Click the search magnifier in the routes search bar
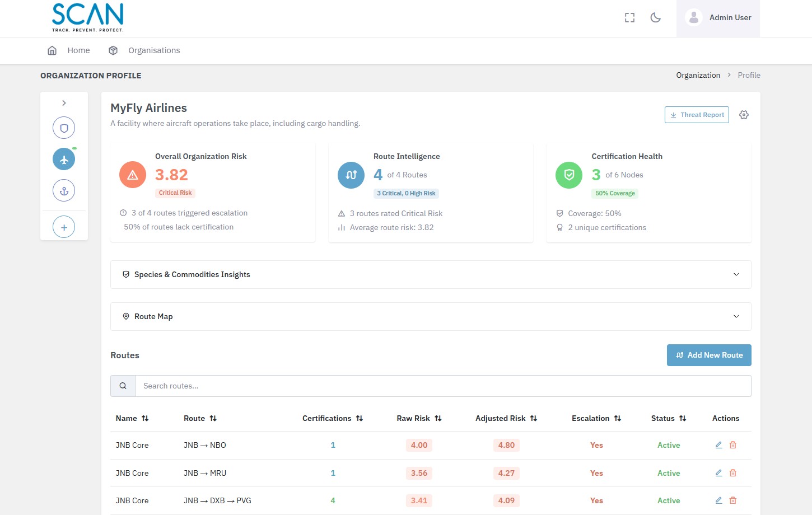This screenshot has width=812, height=515. 123,386
